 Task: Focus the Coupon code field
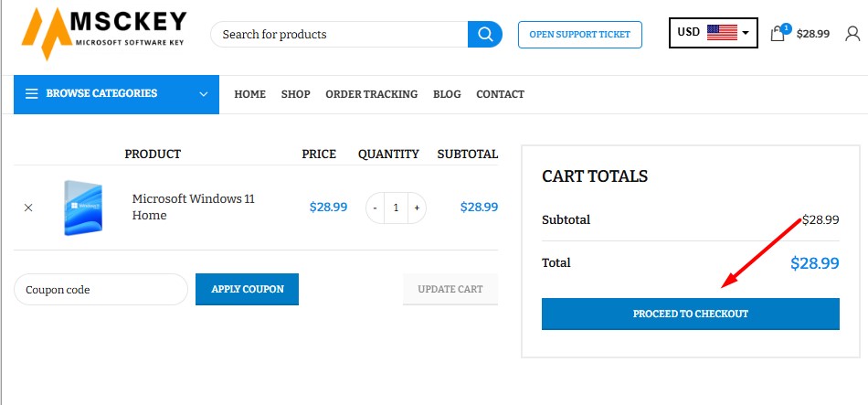pyautogui.click(x=101, y=290)
